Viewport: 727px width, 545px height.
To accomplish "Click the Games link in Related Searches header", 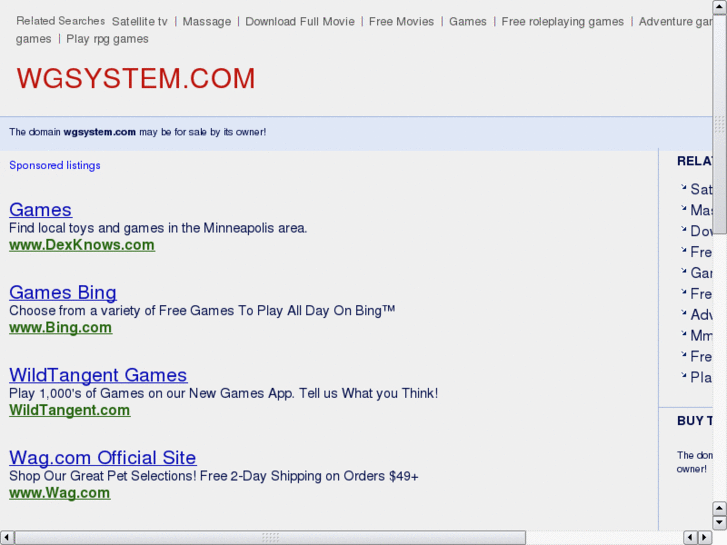I will coord(468,21).
